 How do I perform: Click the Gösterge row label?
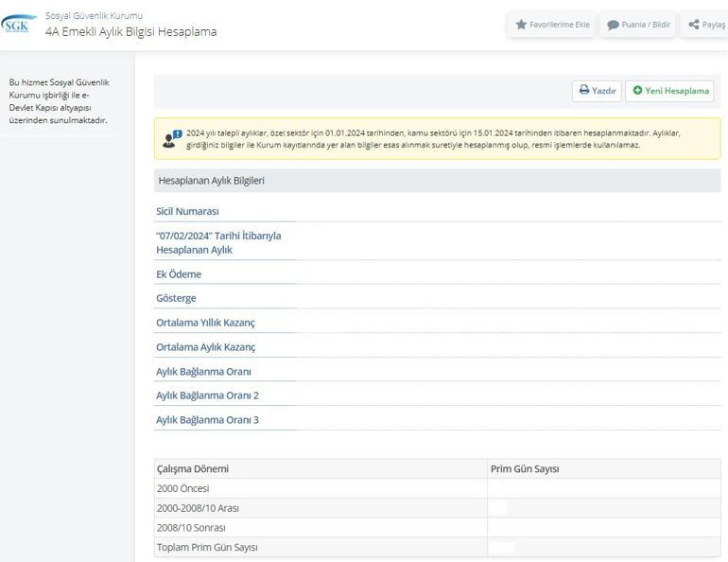(179, 298)
